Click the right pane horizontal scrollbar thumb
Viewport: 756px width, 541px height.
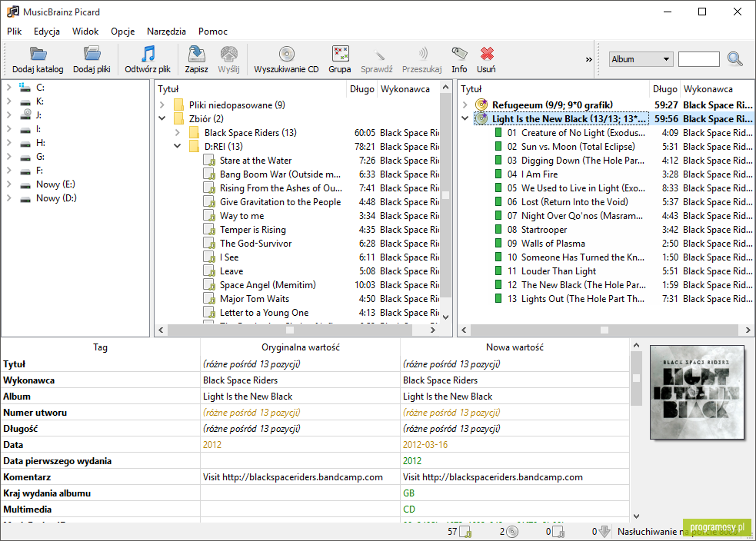click(604, 330)
